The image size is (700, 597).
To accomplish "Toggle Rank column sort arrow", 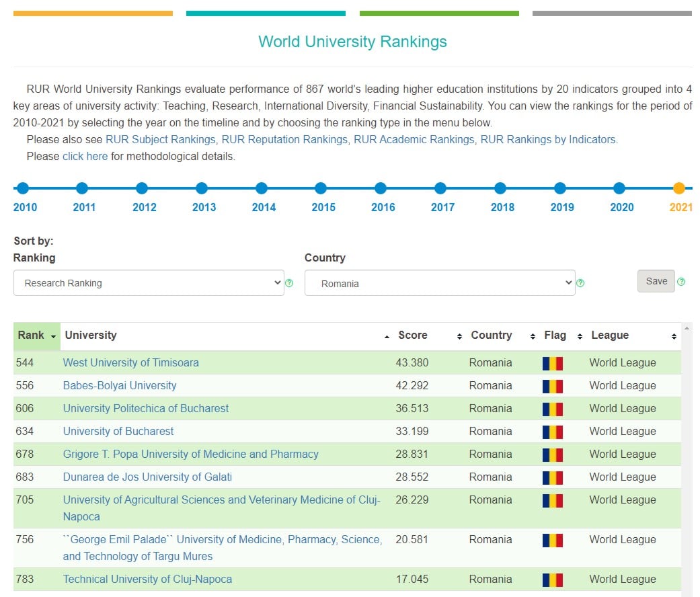I will [54, 336].
